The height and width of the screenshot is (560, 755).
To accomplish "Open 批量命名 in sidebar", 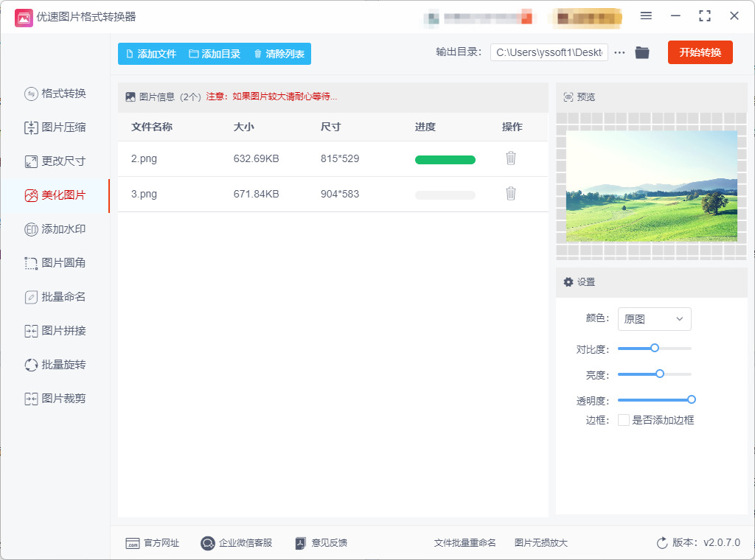I will pyautogui.click(x=55, y=297).
